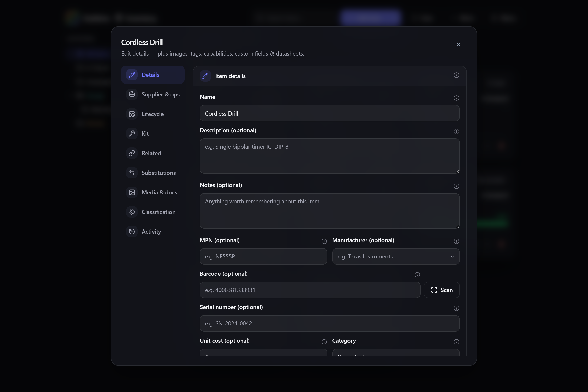
Task: Show info tooltip for Category field
Action: tap(456, 342)
